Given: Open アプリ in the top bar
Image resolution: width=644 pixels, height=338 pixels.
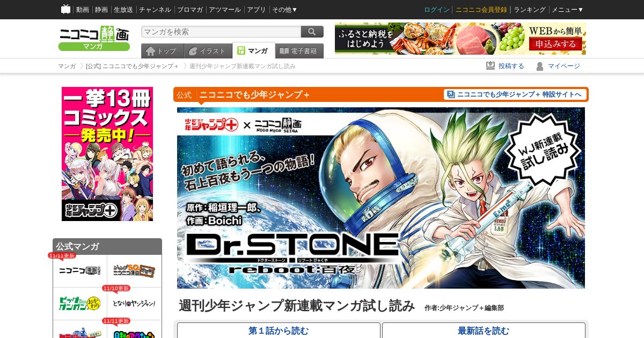Looking at the screenshot, I should click(257, 10).
